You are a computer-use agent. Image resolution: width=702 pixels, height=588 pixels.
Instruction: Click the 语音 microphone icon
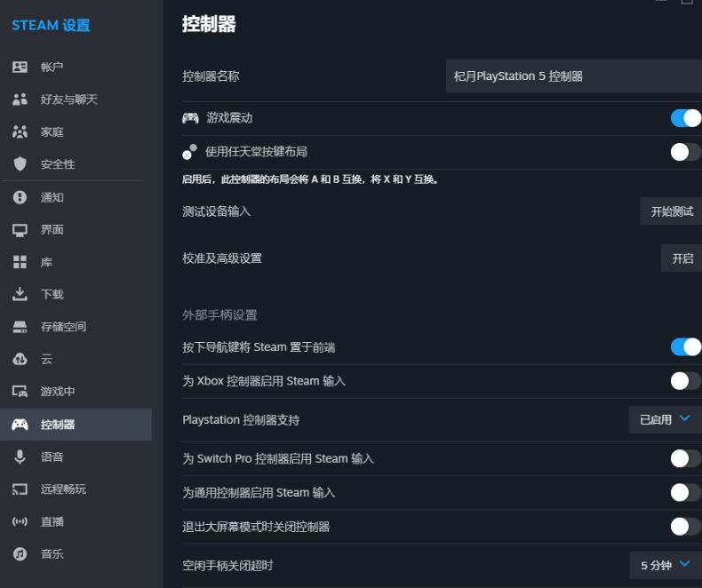20,457
